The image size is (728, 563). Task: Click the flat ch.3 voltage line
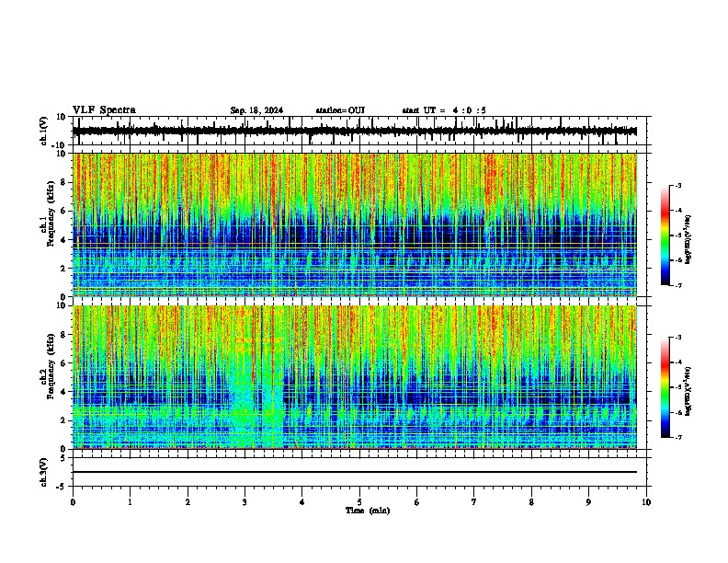(x=355, y=472)
